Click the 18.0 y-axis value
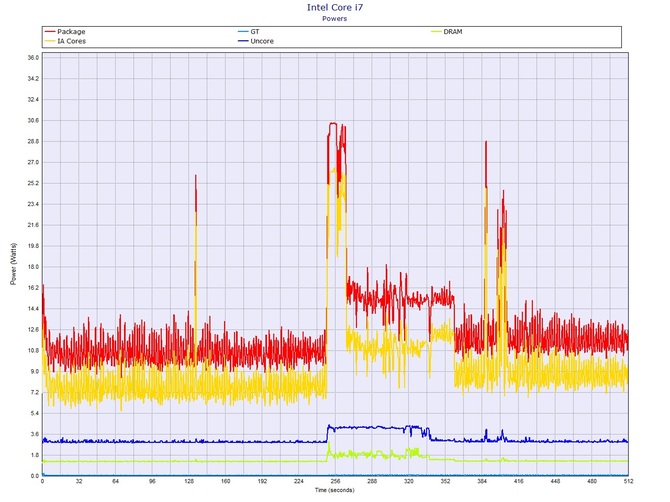The image size is (670, 502). point(33,267)
